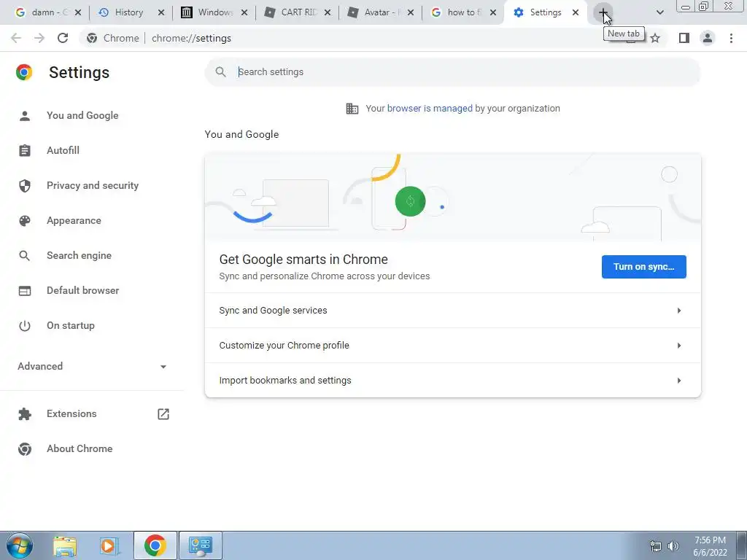
Task: Close the Avatar tab
Action: point(411,12)
